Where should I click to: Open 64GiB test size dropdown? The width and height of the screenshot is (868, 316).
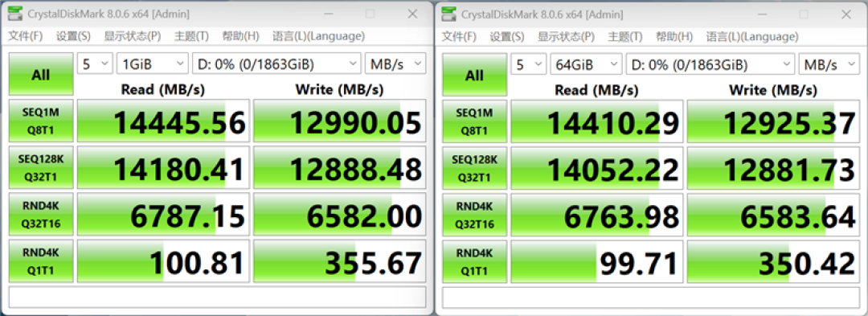click(x=586, y=64)
